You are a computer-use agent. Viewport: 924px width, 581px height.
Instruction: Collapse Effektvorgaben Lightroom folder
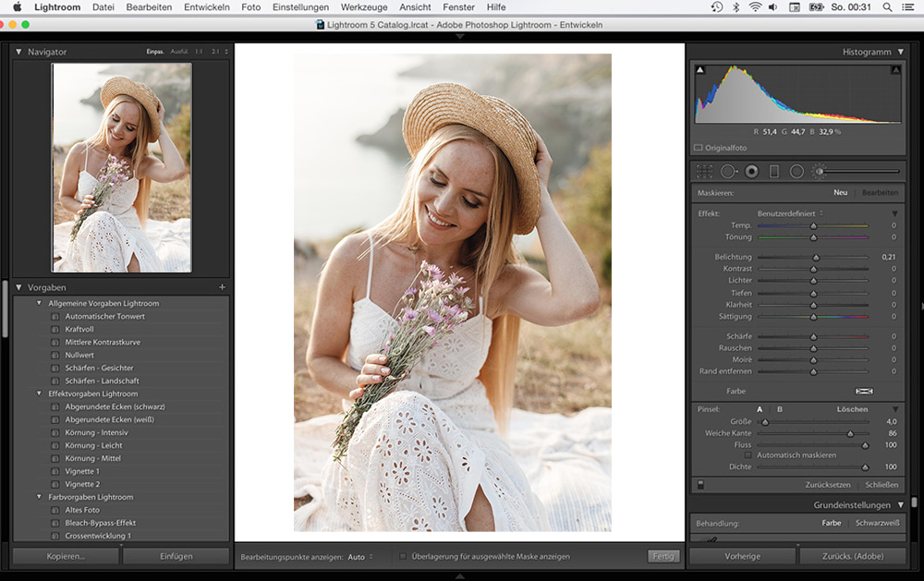(x=39, y=393)
